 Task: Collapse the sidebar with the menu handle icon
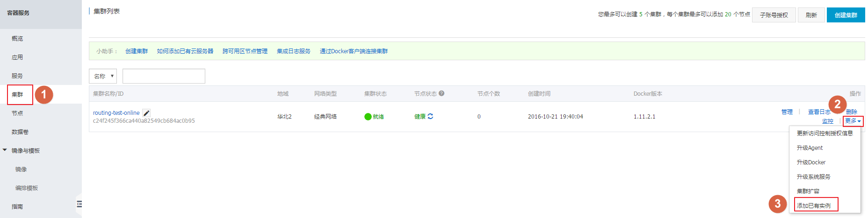79,204
